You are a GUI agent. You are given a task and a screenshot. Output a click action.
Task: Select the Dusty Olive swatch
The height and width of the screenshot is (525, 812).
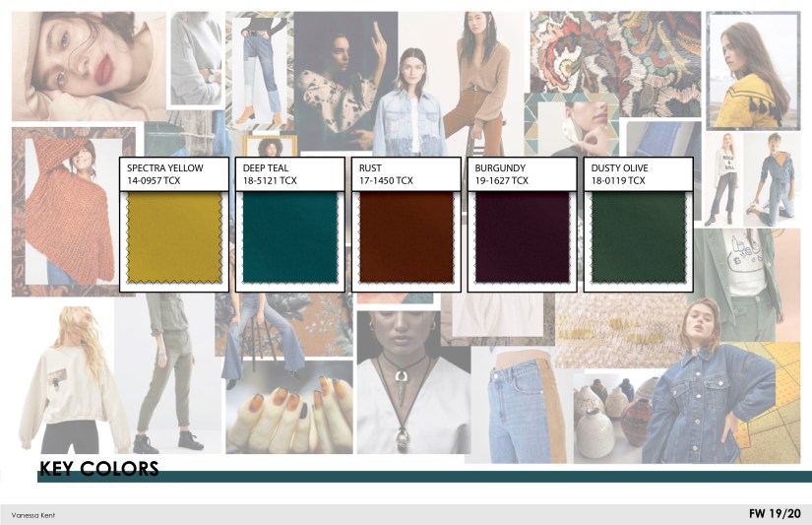coord(639,238)
